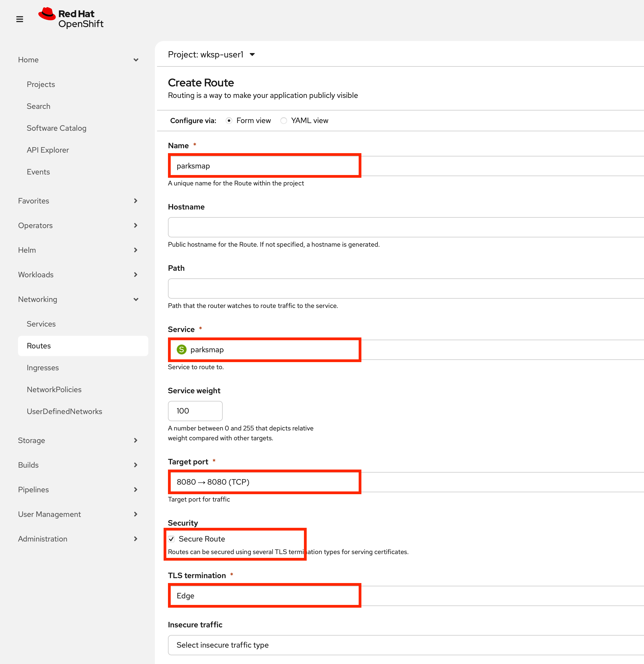Open the Target port 8080 dropdown
Viewport: 644px width, 664px height.
click(x=264, y=482)
